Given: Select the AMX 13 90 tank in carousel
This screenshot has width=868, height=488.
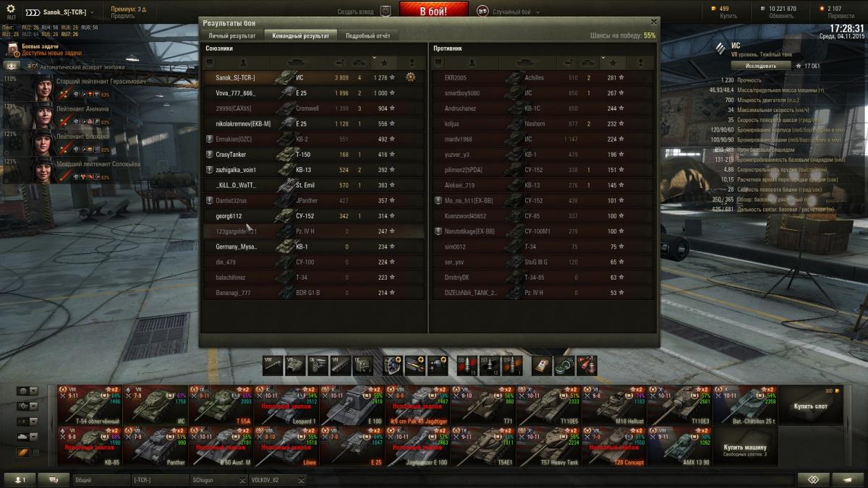Looking at the screenshot, I should [x=678, y=448].
